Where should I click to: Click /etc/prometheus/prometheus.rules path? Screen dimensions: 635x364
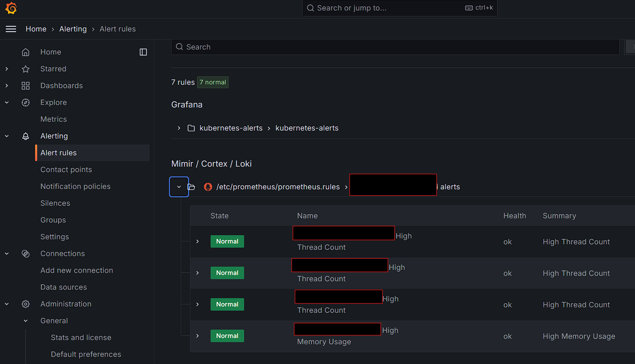click(x=278, y=187)
